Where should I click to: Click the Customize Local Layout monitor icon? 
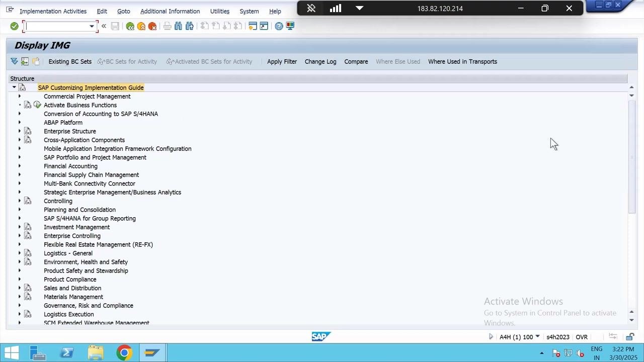point(290,26)
